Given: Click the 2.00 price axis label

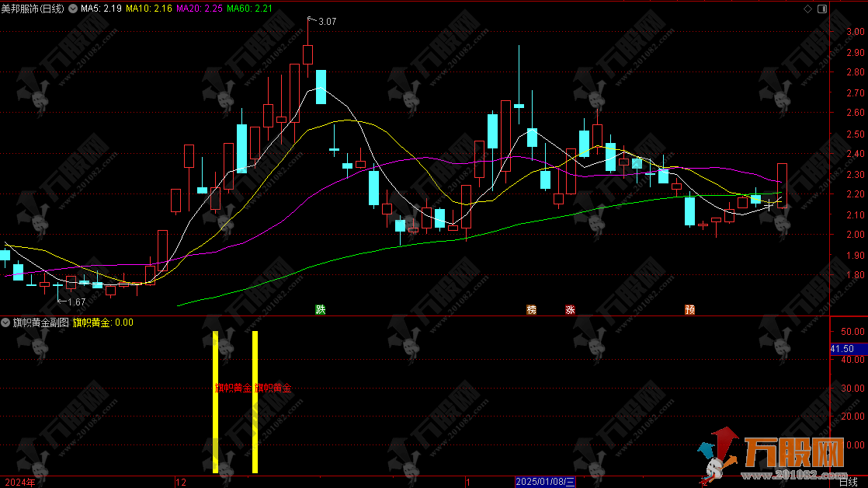Looking at the screenshot, I should (x=856, y=235).
